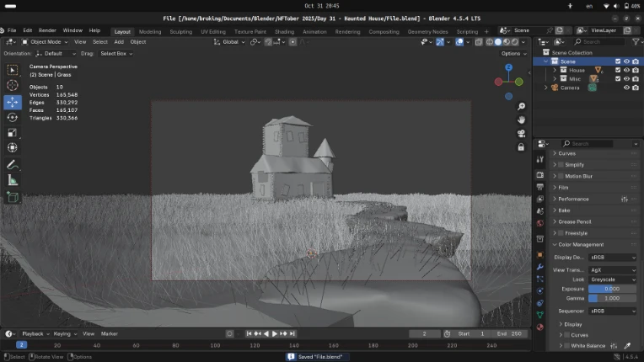The width and height of the screenshot is (644, 362).
Task: Switch to rendered viewport shading
Action: (x=515, y=42)
